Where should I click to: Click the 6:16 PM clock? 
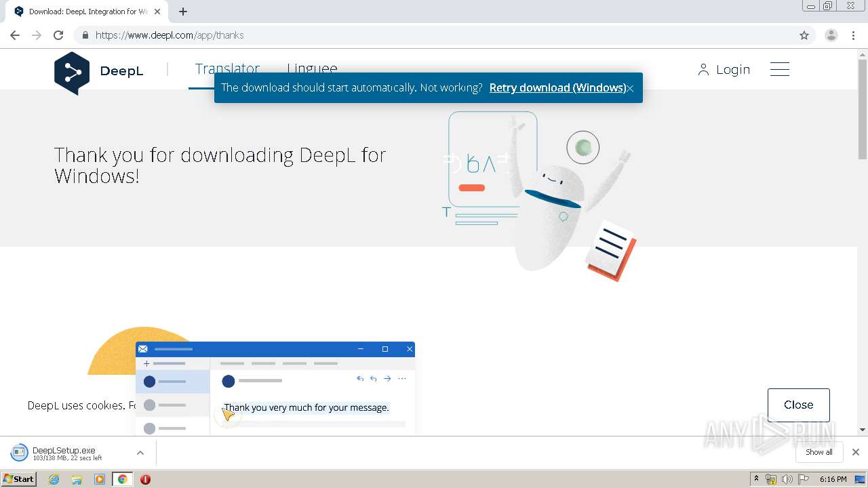tap(833, 479)
